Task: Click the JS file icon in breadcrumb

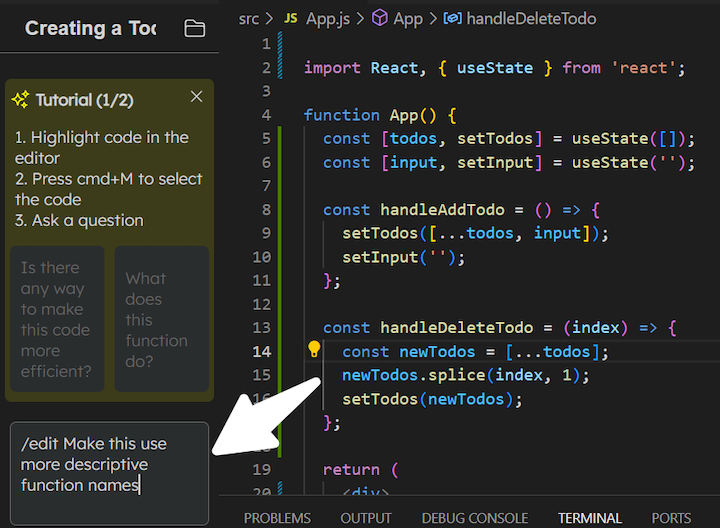Action: [291, 18]
